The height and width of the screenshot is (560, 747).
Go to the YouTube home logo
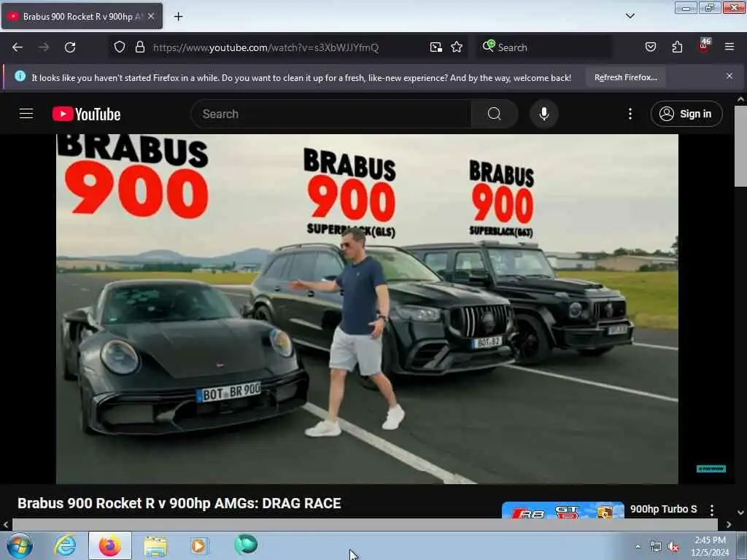pos(86,114)
